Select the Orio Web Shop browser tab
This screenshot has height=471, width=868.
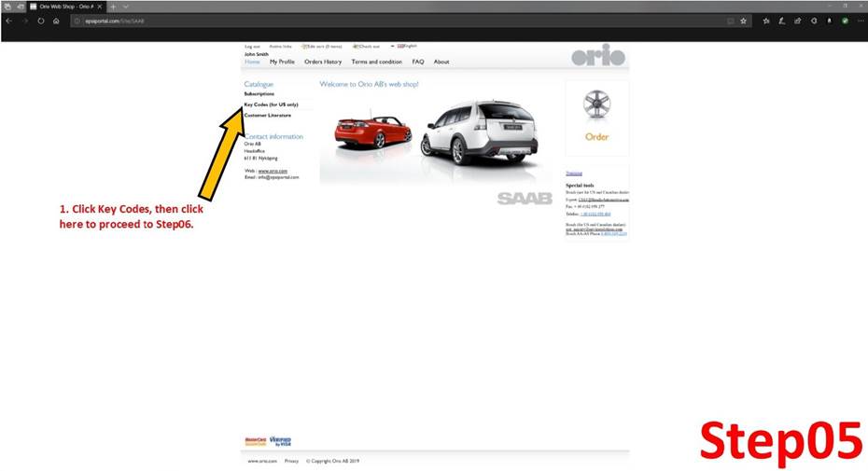(65, 7)
